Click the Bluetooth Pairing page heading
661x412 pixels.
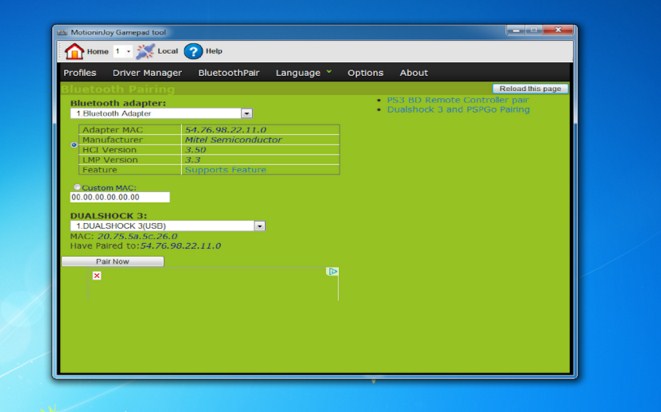(x=118, y=89)
